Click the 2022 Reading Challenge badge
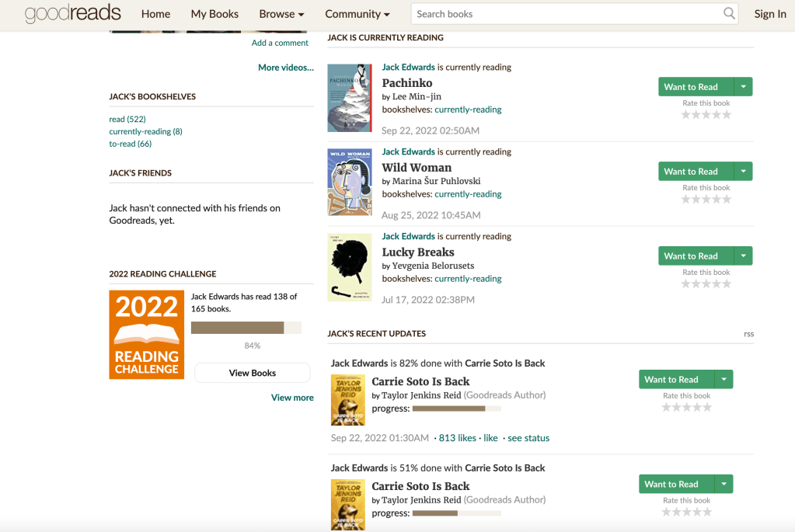The height and width of the screenshot is (532, 795). point(146,334)
